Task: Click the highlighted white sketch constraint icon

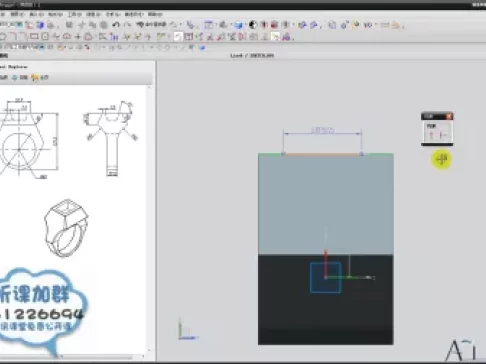Action: (x=178, y=37)
